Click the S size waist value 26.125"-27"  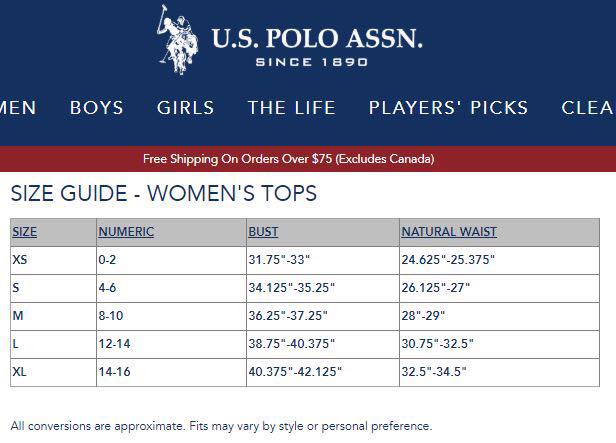436,288
